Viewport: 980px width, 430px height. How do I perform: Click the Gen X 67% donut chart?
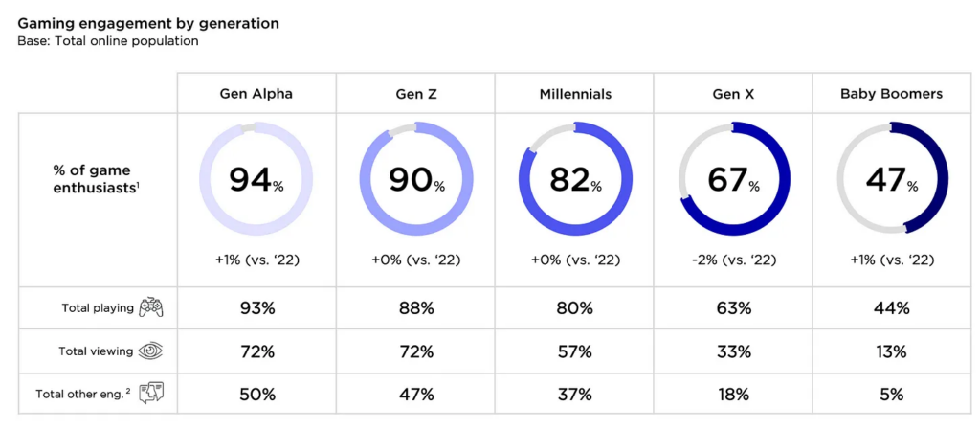point(734,178)
